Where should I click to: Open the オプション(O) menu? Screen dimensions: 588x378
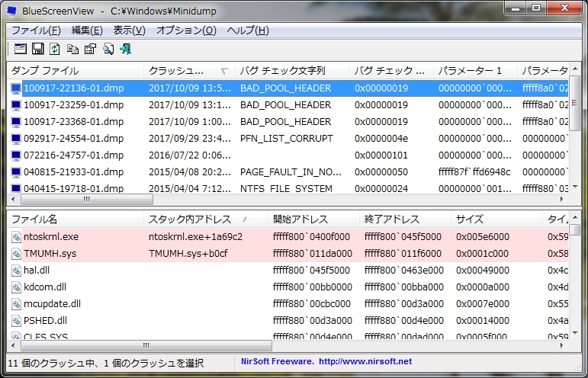pos(186,30)
